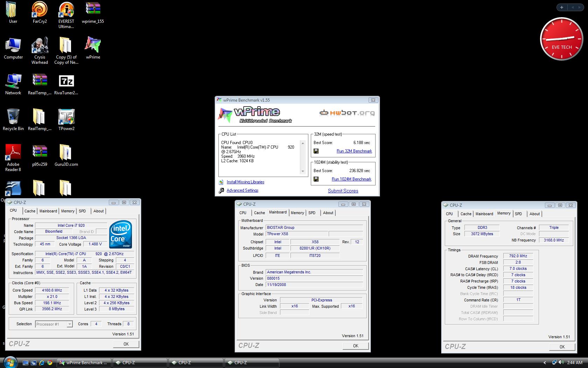This screenshot has height=368, width=588.
Task: Click the hwbot.org logo in wPrime
Action: click(347, 113)
